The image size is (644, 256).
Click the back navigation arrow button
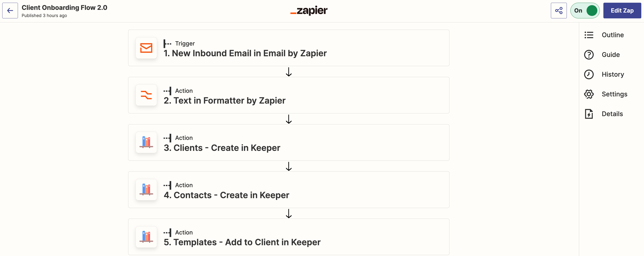pos(11,11)
